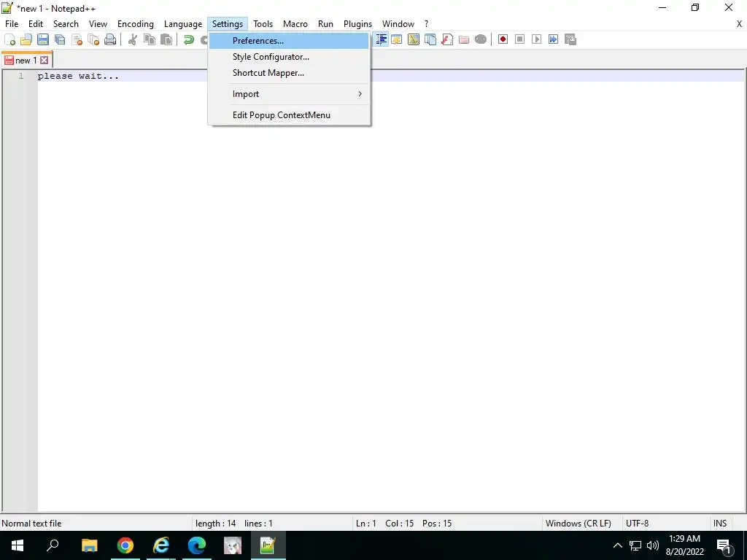
Task: Close the open Settings menu via its title
Action: (x=228, y=24)
